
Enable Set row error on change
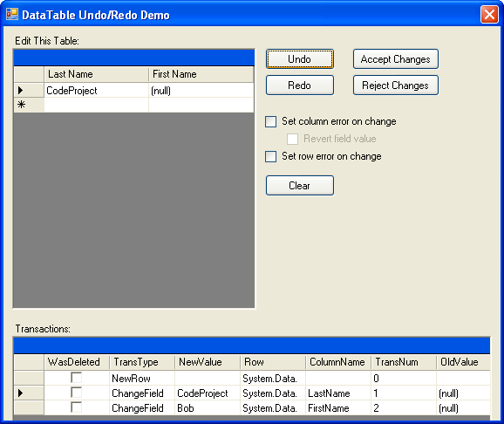[x=270, y=157]
